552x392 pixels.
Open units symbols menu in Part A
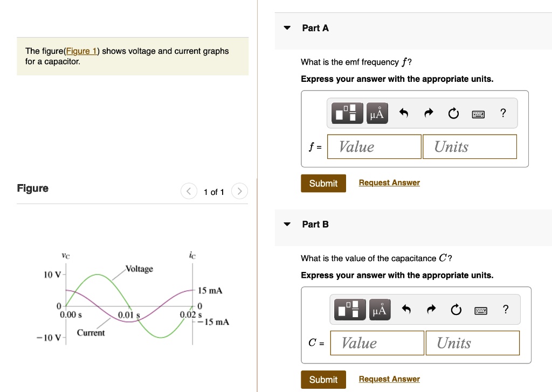(377, 113)
